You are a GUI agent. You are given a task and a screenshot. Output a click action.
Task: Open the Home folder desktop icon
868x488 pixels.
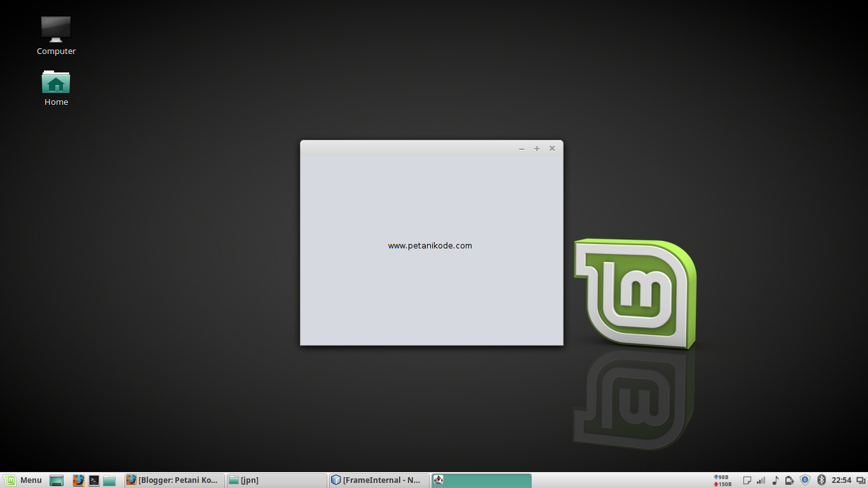(x=56, y=88)
